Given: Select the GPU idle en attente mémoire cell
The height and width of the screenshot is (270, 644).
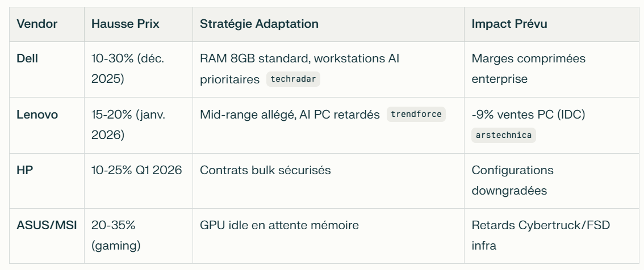Looking at the screenshot, I should click(x=279, y=225).
